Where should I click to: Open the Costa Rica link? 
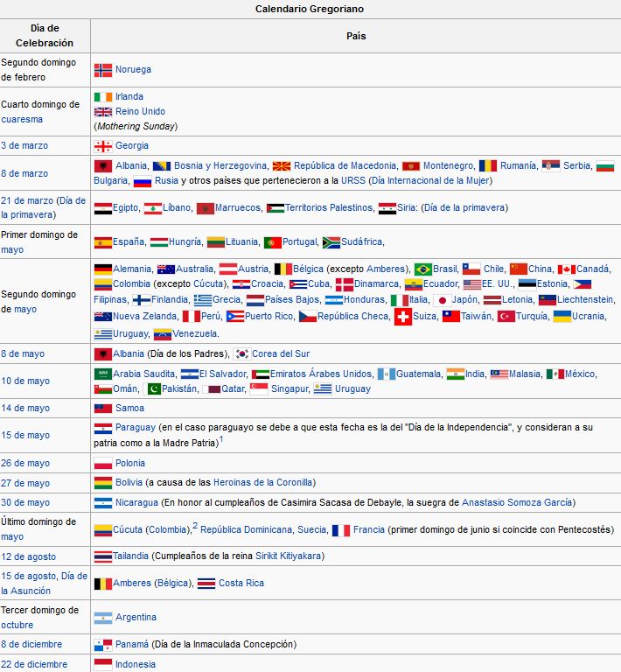point(241,584)
